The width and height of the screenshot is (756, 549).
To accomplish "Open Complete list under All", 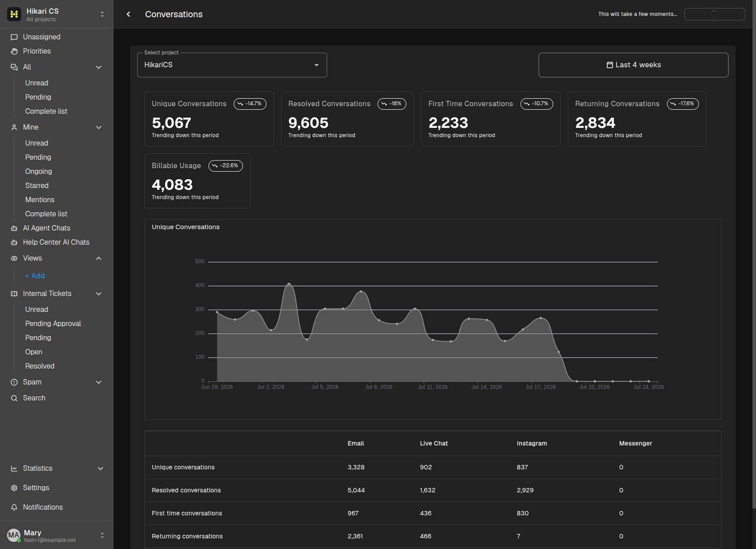I will click(46, 111).
